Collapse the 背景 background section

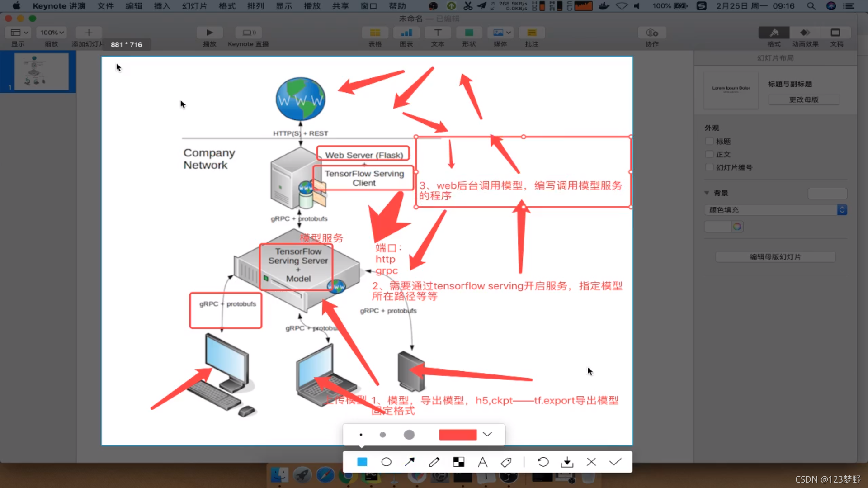[x=707, y=193]
